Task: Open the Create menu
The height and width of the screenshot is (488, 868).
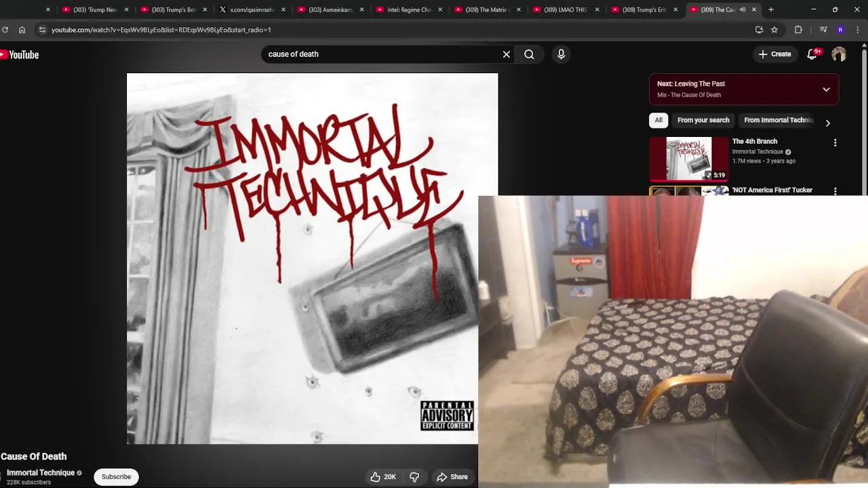Action: (x=774, y=54)
